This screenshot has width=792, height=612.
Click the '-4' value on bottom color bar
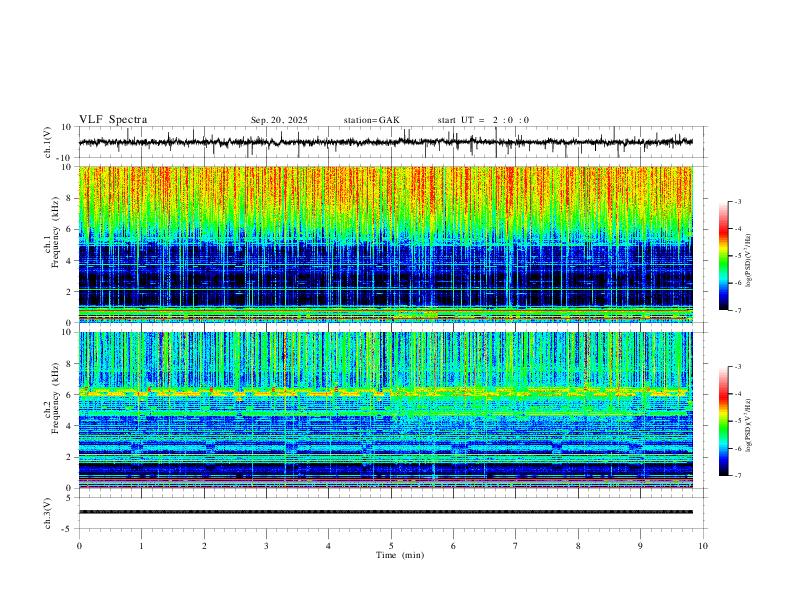738,394
